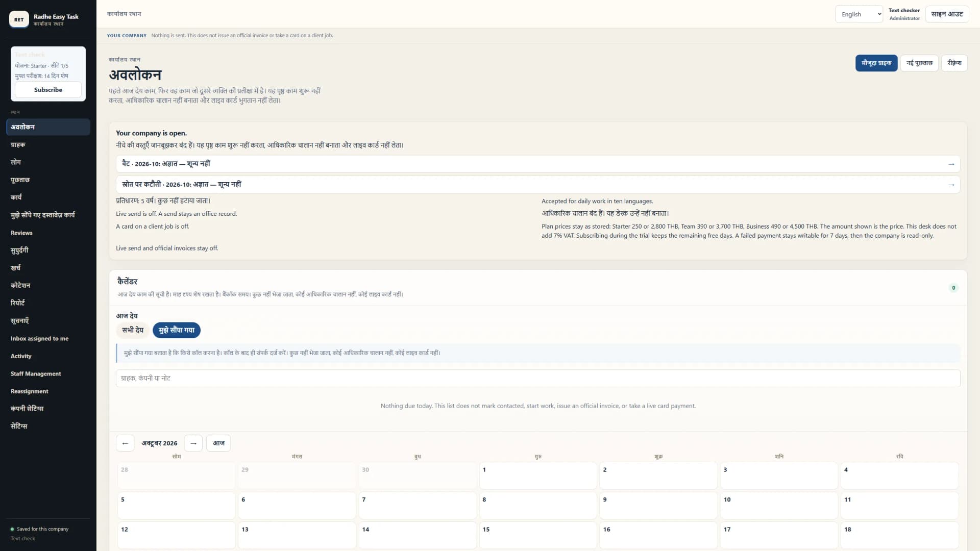Screen dimensions: 980x551
Task: Go to previous month in calendar
Action: click(125, 443)
